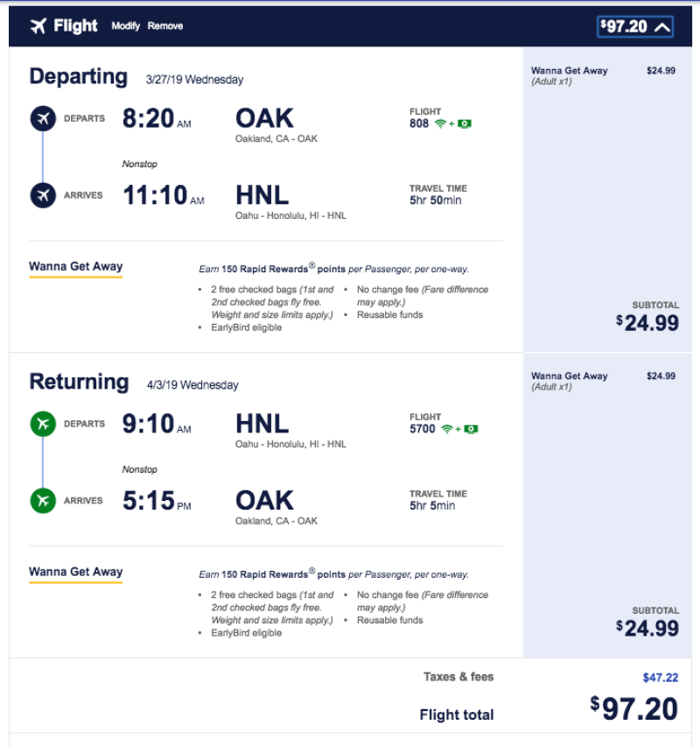Click the blue OAK departure plane icon
Image resolution: width=700 pixels, height=746 pixels.
click(x=43, y=118)
